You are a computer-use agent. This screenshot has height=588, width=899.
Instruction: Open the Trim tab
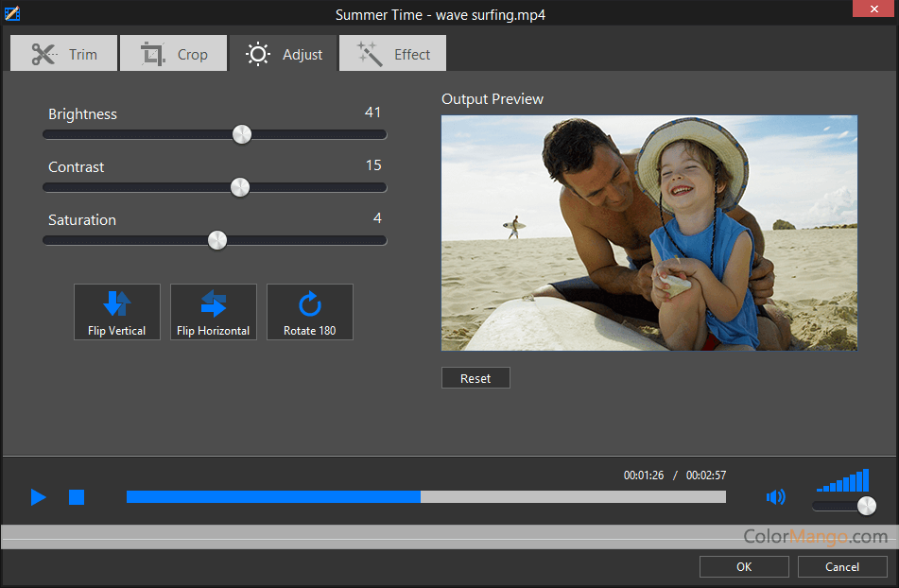pos(64,54)
